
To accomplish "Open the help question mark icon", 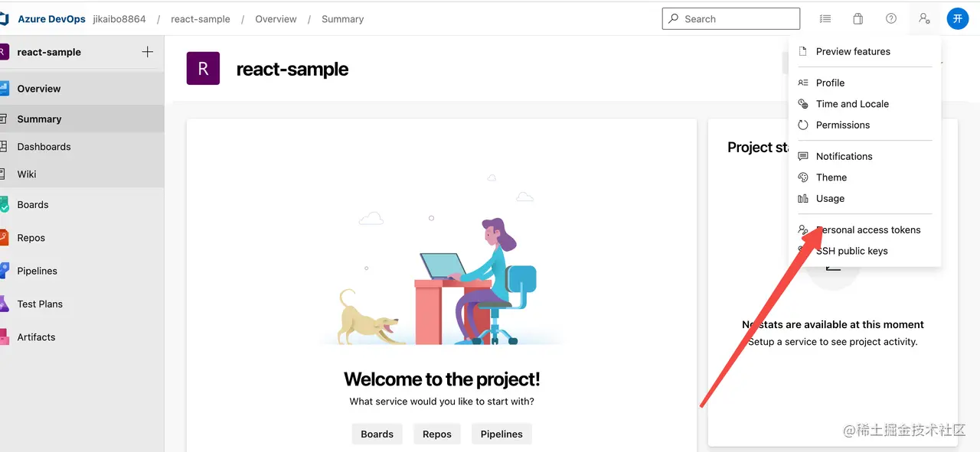I will point(890,19).
